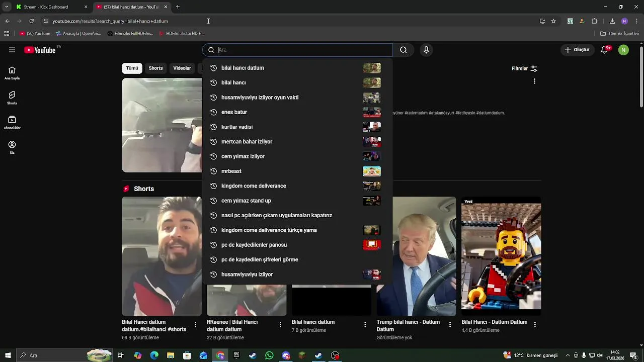Open the Anasayfa | OpenAri bookmark
Image resolution: width=644 pixels, height=362 pixels.
78,34
